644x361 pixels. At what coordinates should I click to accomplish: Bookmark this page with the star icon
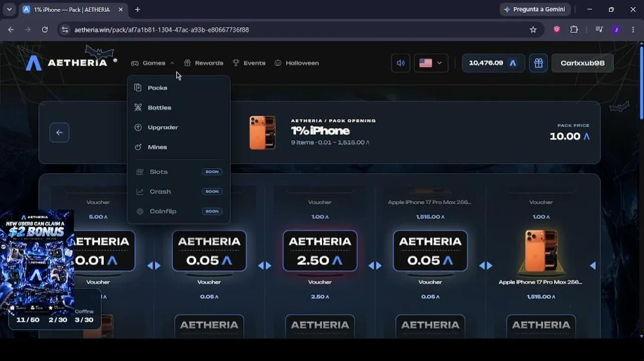click(533, 30)
